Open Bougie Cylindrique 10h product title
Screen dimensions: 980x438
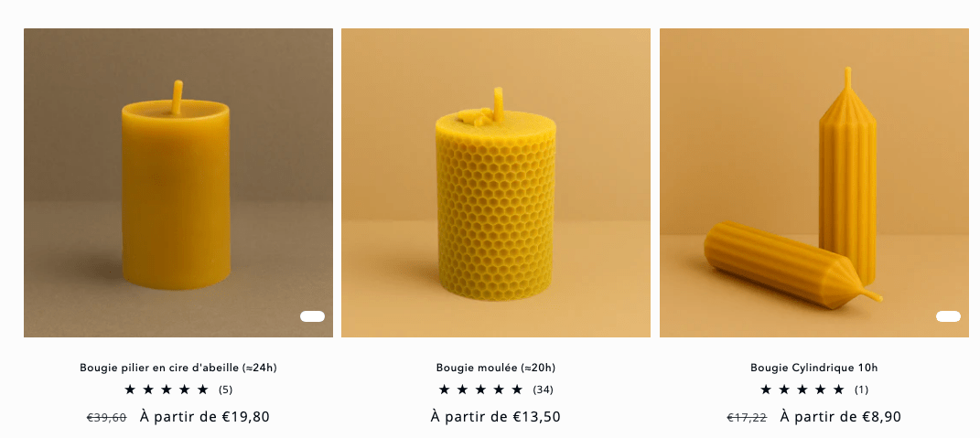[x=813, y=368]
